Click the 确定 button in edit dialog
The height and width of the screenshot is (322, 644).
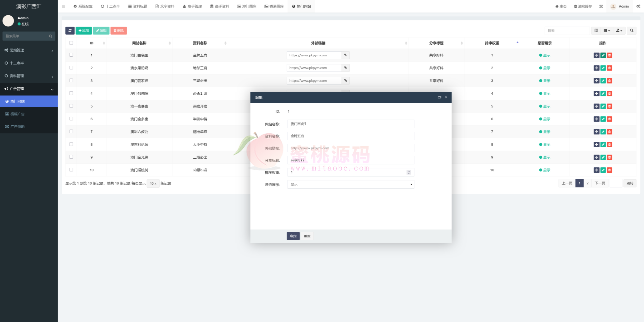tap(293, 236)
